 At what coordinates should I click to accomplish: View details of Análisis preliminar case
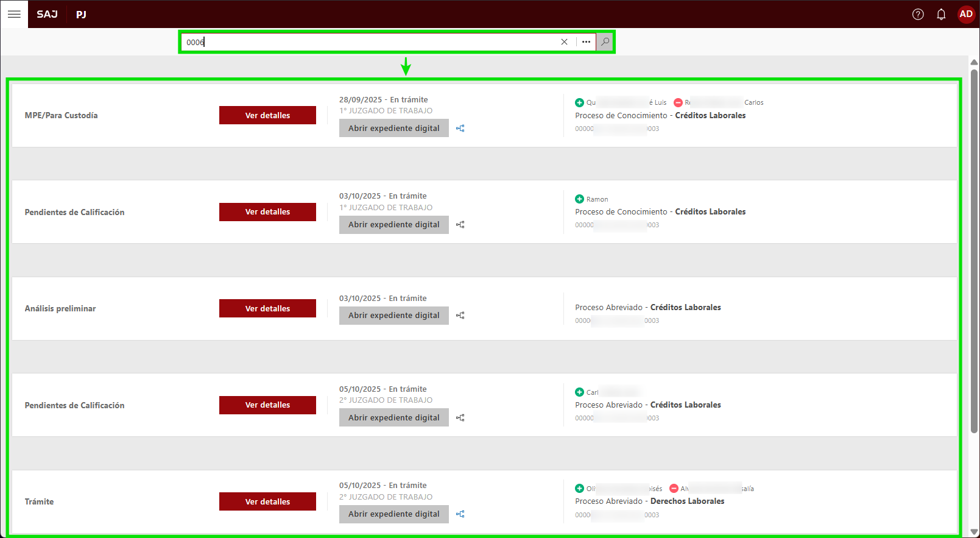click(267, 308)
